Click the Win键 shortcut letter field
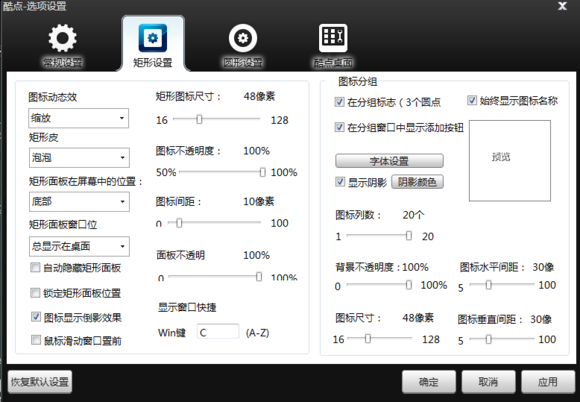 (x=218, y=332)
